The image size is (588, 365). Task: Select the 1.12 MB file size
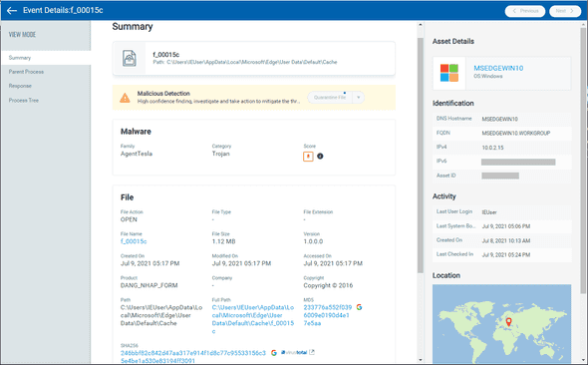(224, 241)
